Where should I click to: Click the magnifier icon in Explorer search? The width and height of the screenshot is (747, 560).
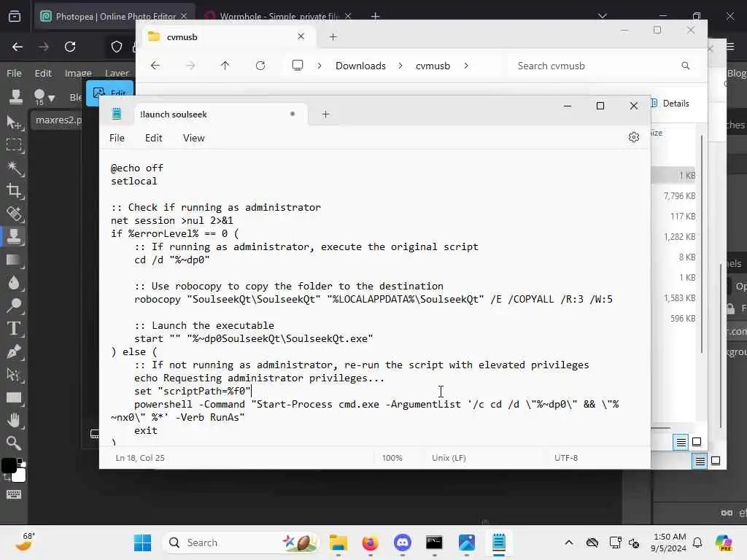pos(686,66)
